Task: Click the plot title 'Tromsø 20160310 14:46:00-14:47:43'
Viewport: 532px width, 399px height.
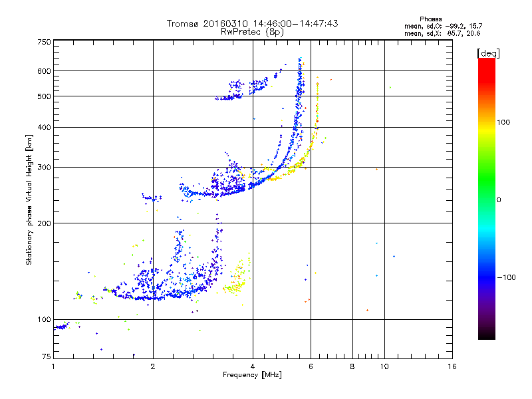Action: point(252,23)
